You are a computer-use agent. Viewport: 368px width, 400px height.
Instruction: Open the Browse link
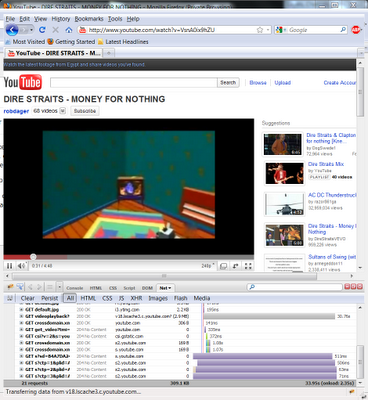(258, 83)
